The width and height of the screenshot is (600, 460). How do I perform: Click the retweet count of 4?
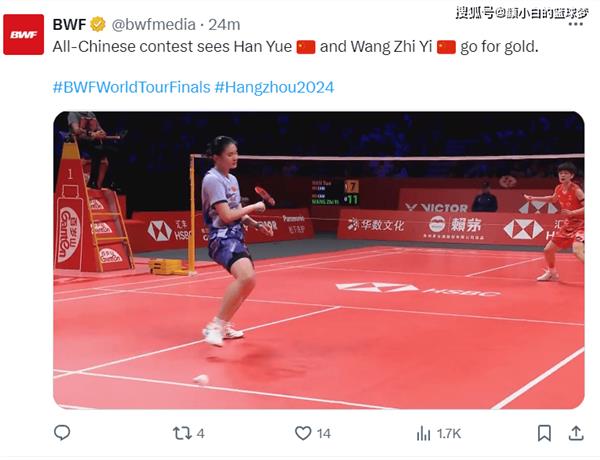[201, 434]
